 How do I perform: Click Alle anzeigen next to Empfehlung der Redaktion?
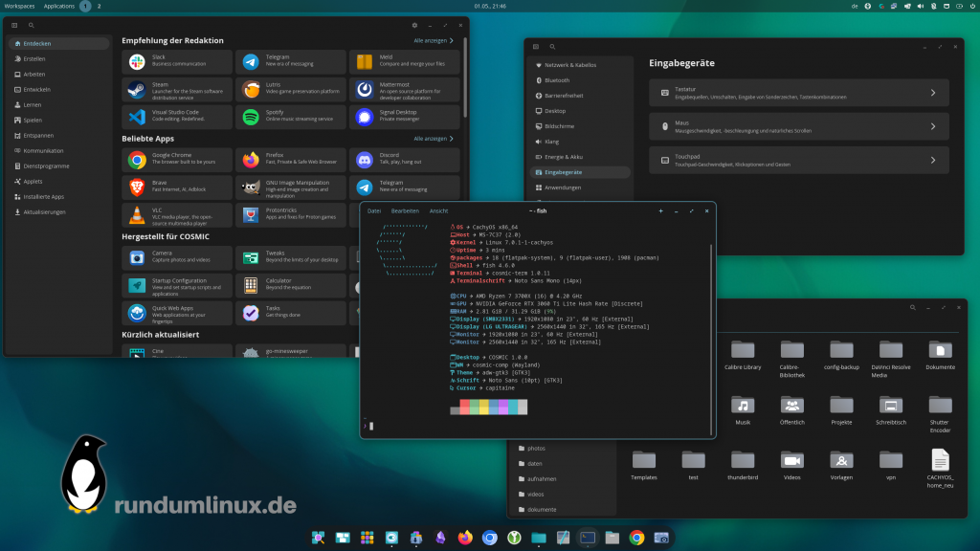tap(434, 40)
